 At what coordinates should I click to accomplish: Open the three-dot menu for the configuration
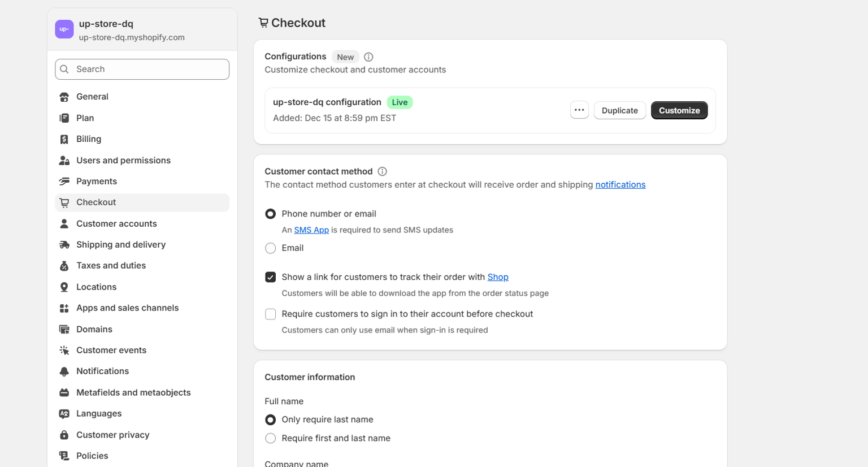[579, 110]
